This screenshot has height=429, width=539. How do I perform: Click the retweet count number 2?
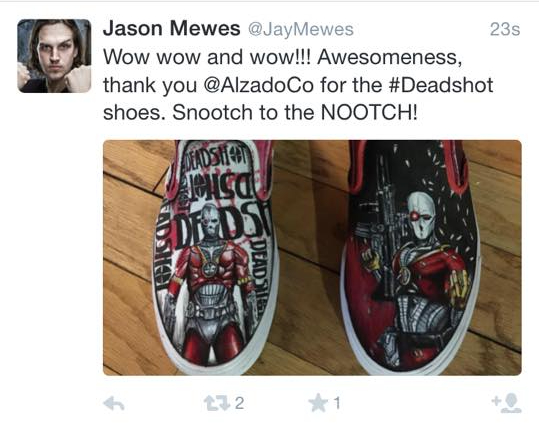click(x=240, y=403)
